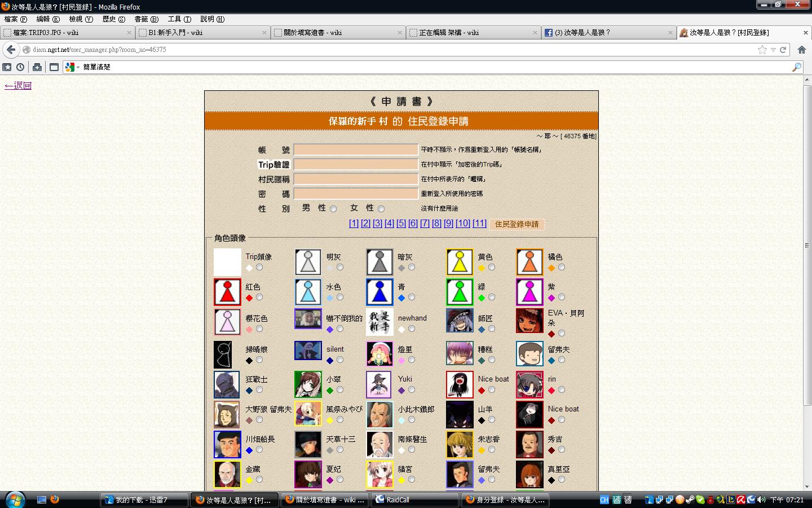Switch to the 關於填寫遺書 - wiki tab
The width and height of the screenshot is (812, 508).
(x=338, y=33)
